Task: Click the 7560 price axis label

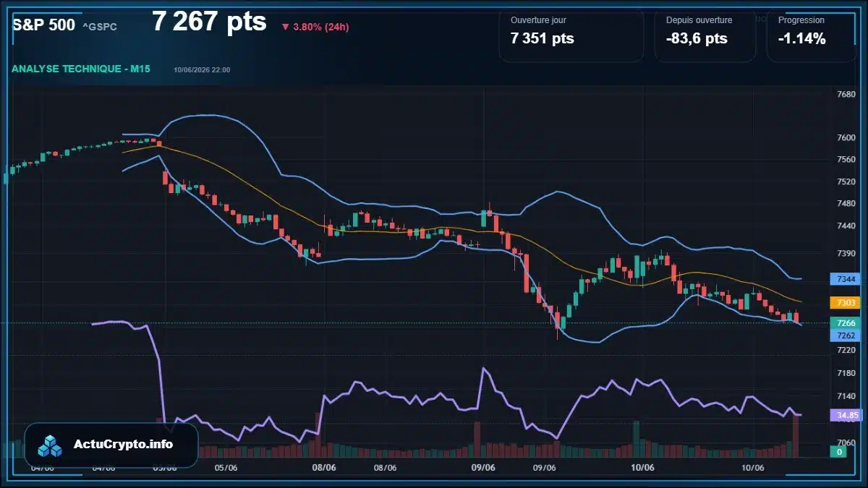Action: 846,160
